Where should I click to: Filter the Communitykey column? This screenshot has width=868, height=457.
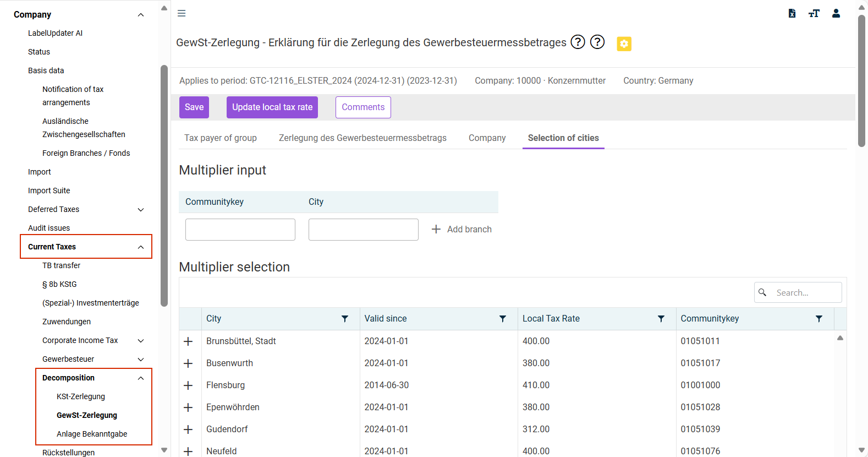(x=819, y=319)
